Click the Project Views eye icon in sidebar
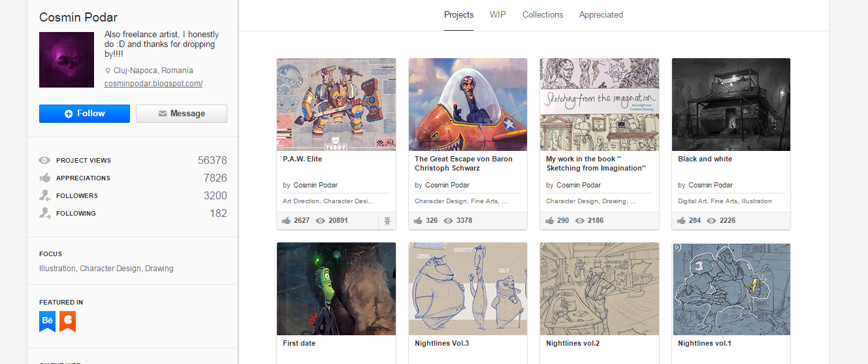The image size is (868, 364). pos(44,160)
